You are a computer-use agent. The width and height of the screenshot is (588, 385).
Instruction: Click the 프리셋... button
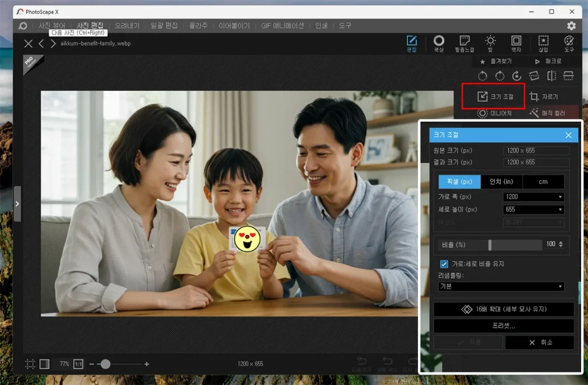(x=504, y=326)
